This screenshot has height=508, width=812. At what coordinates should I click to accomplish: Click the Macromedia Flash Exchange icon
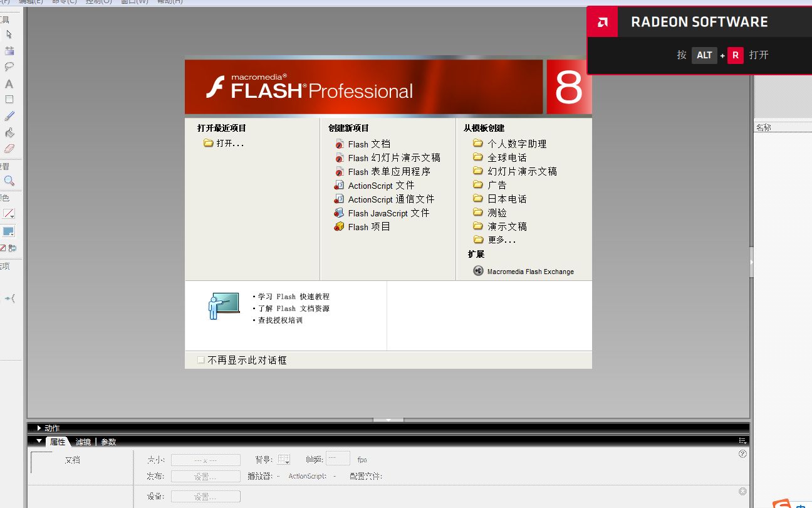pyautogui.click(x=478, y=271)
